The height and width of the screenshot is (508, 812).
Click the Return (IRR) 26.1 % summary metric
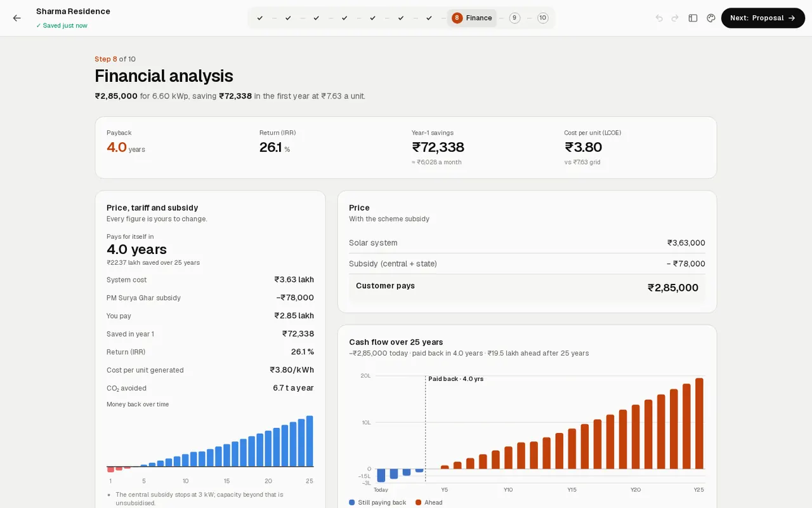[275, 147]
